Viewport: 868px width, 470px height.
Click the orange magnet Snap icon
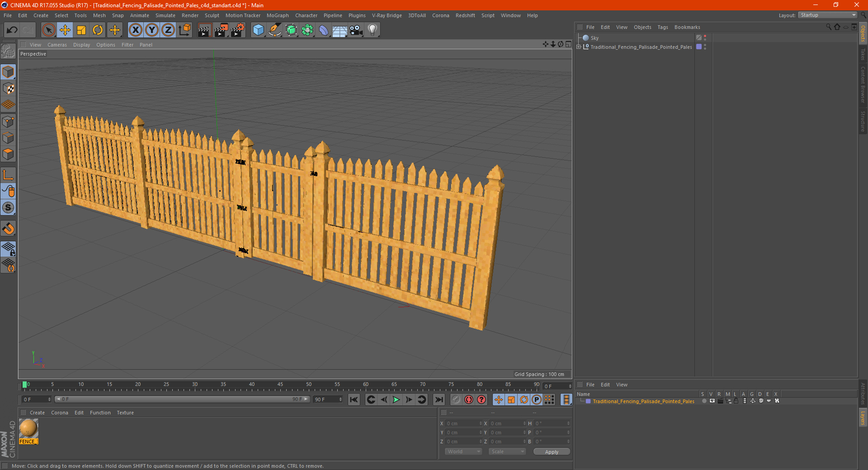click(8, 229)
